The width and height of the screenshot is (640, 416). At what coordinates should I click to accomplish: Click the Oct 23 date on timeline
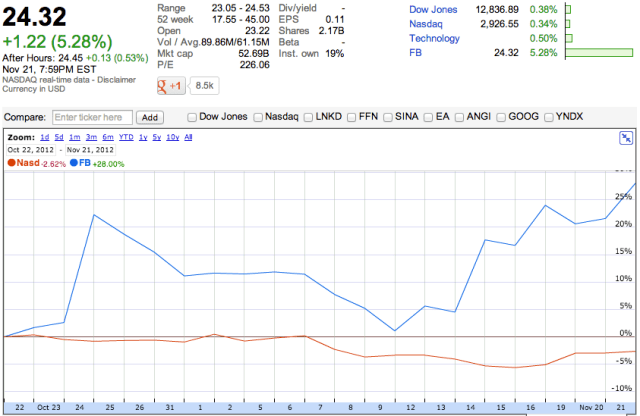pyautogui.click(x=49, y=407)
